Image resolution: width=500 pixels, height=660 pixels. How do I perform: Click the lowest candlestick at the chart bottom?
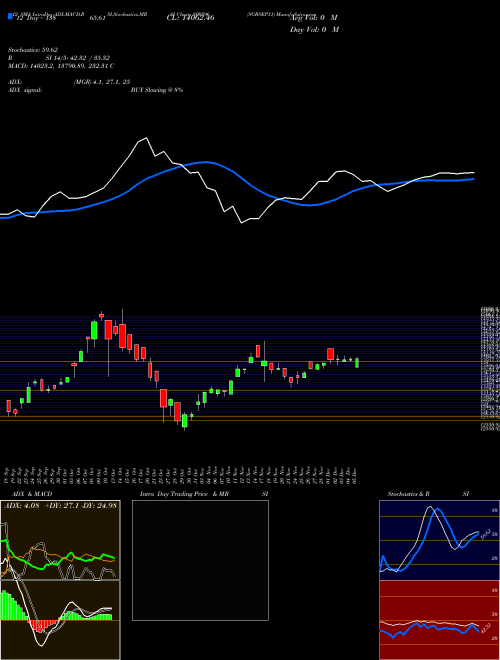click(184, 422)
